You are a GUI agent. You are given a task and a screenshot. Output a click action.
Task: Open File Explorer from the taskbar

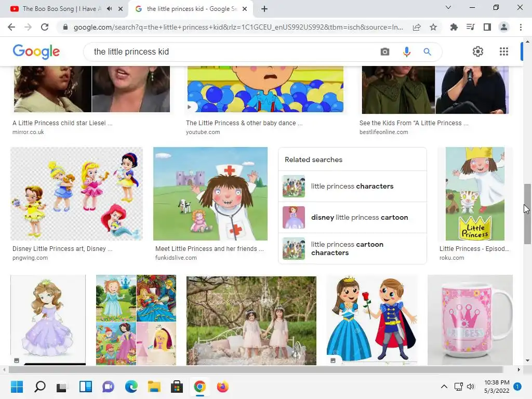click(x=154, y=387)
